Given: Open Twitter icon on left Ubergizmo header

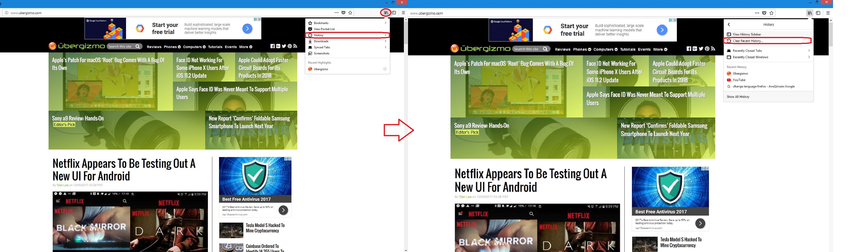Looking at the screenshot, I should [x=284, y=46].
